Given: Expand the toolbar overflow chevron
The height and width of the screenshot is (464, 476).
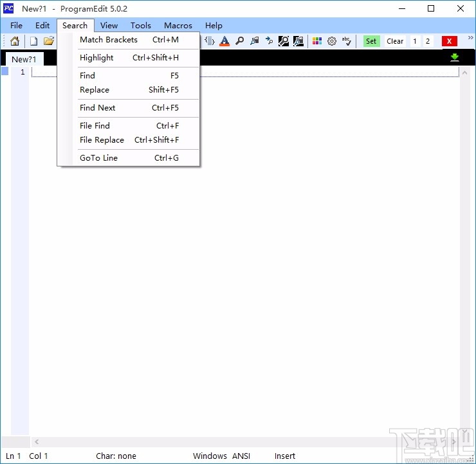Looking at the screenshot, I should tap(471, 38).
